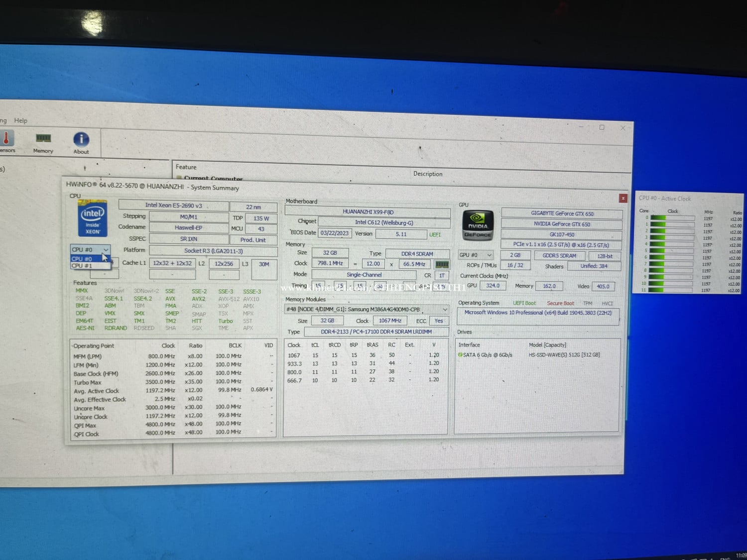Close System Summary with the red X
Viewport: 747px width, 560px height.
(x=623, y=198)
